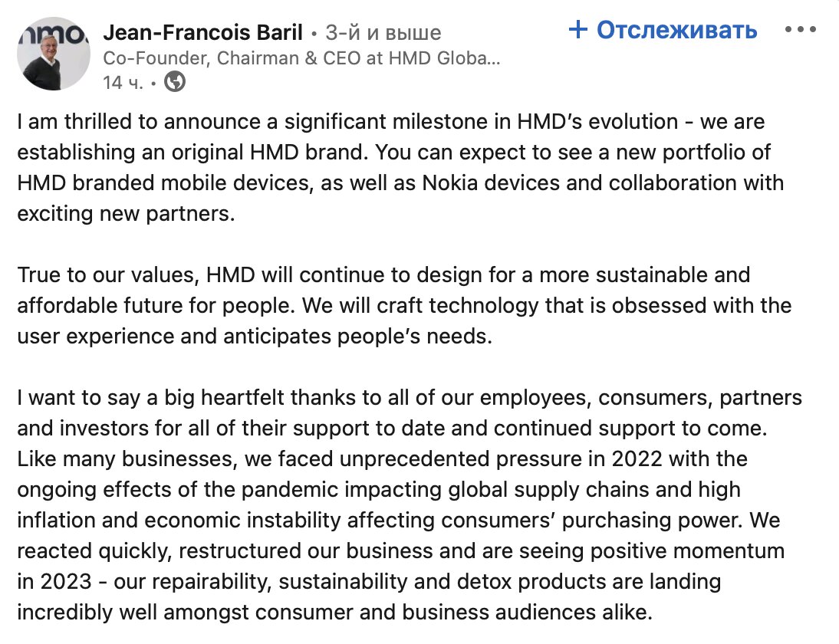Follow the author with Отслеживать button
The image size is (839, 644).
(663, 30)
